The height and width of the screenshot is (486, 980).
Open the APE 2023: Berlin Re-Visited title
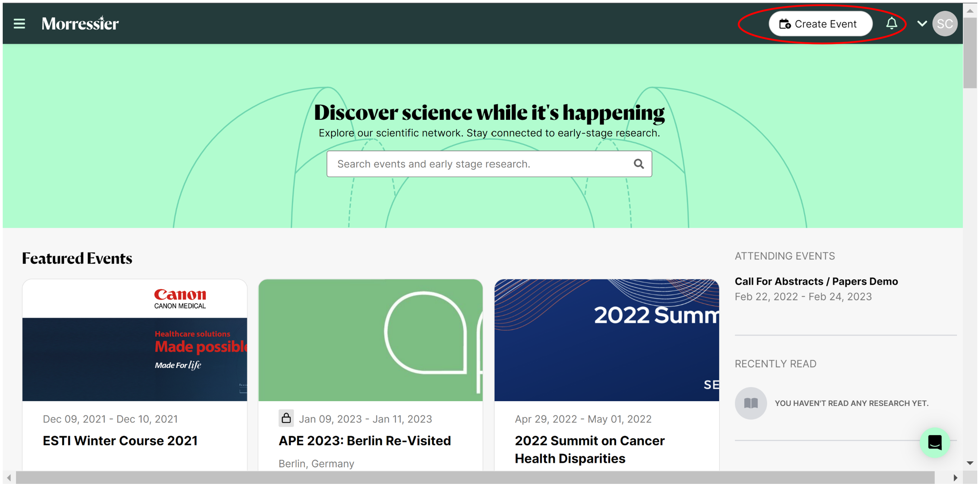pos(364,440)
